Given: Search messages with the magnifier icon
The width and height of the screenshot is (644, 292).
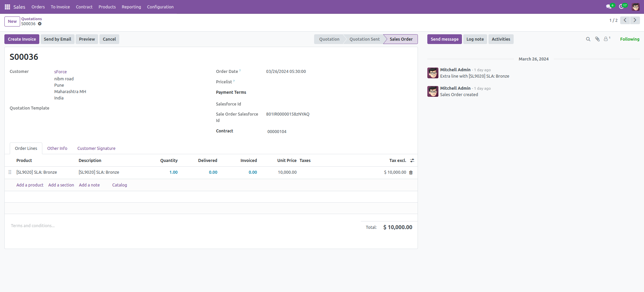Looking at the screenshot, I should 588,39.
